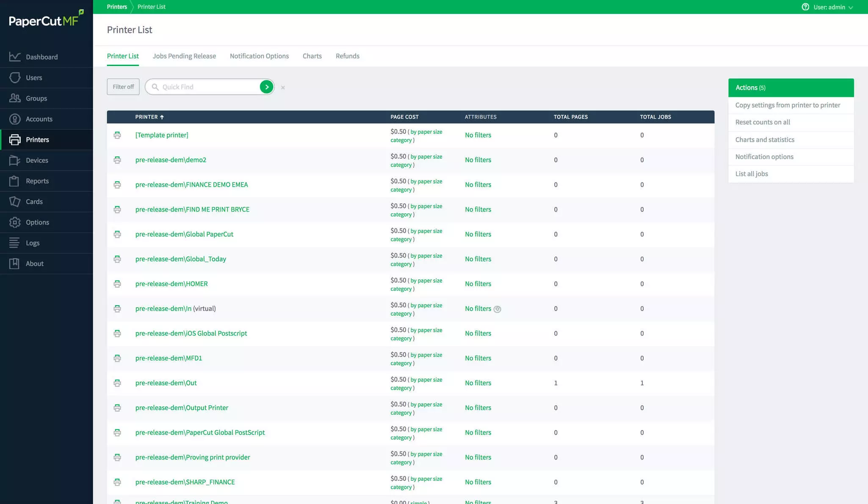Focus the Quick Find search field
Viewport: 868px width, 504px height.
(x=210, y=87)
